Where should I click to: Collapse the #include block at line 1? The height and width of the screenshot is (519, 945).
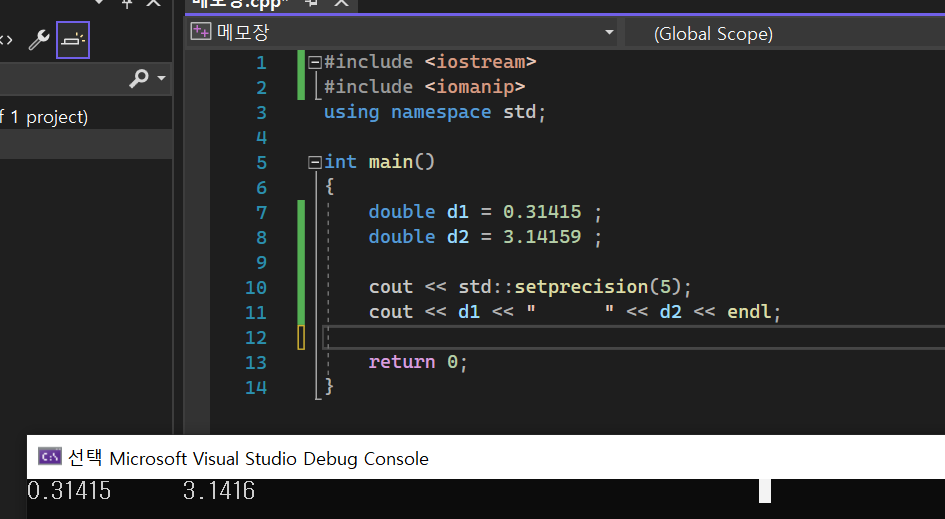[315, 62]
